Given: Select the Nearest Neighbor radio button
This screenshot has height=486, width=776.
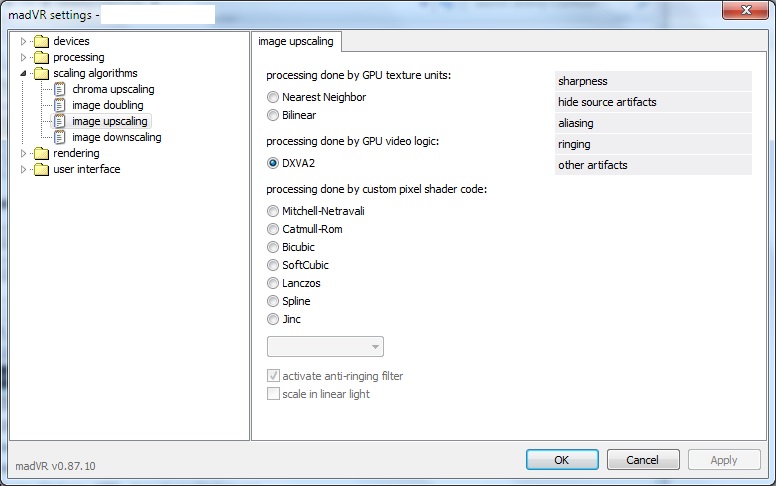Looking at the screenshot, I should [273, 98].
